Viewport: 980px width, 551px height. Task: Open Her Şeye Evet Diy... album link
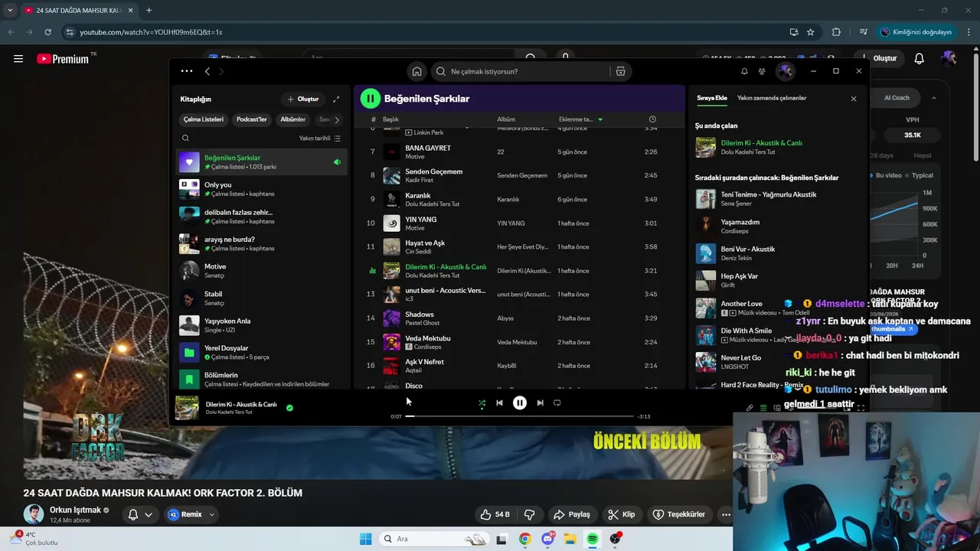[523, 246]
